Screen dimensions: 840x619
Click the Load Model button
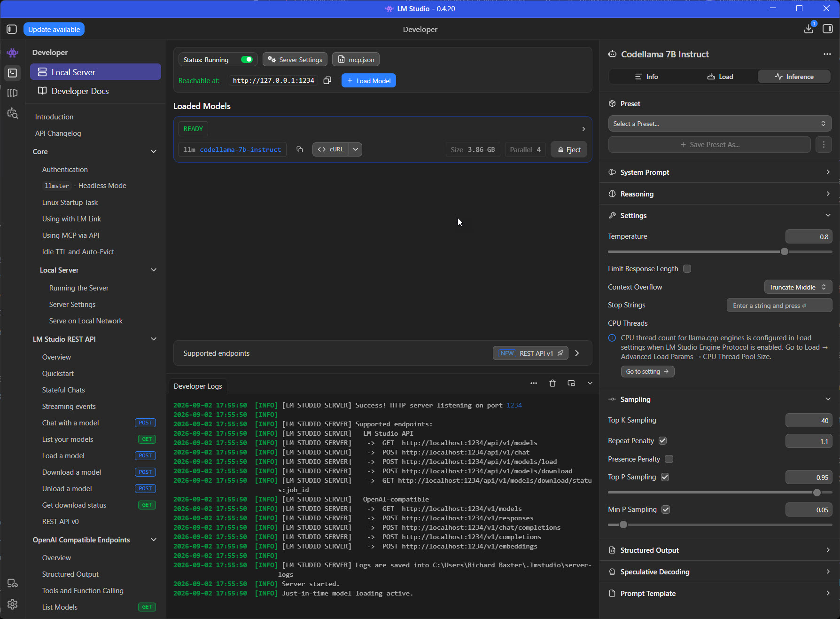point(369,80)
